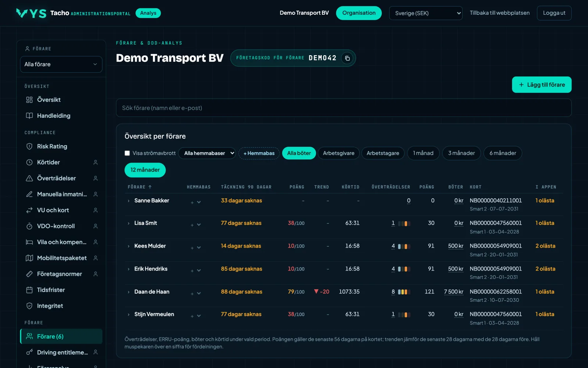Click the Manuella inmatningar pencil icon
Viewport: 588px width, 368px height.
[29, 194]
